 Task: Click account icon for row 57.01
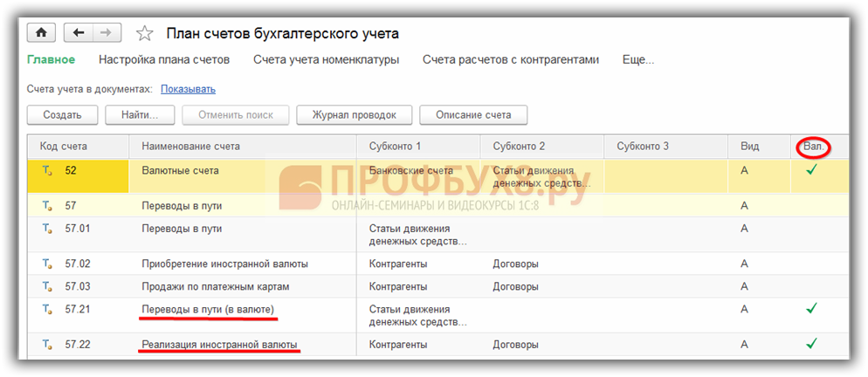[x=47, y=229]
